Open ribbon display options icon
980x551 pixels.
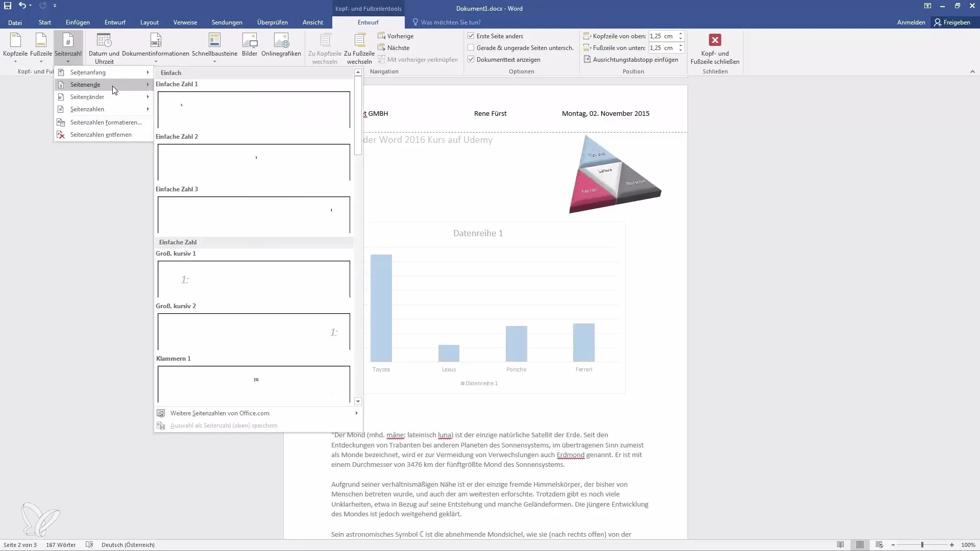(x=927, y=6)
